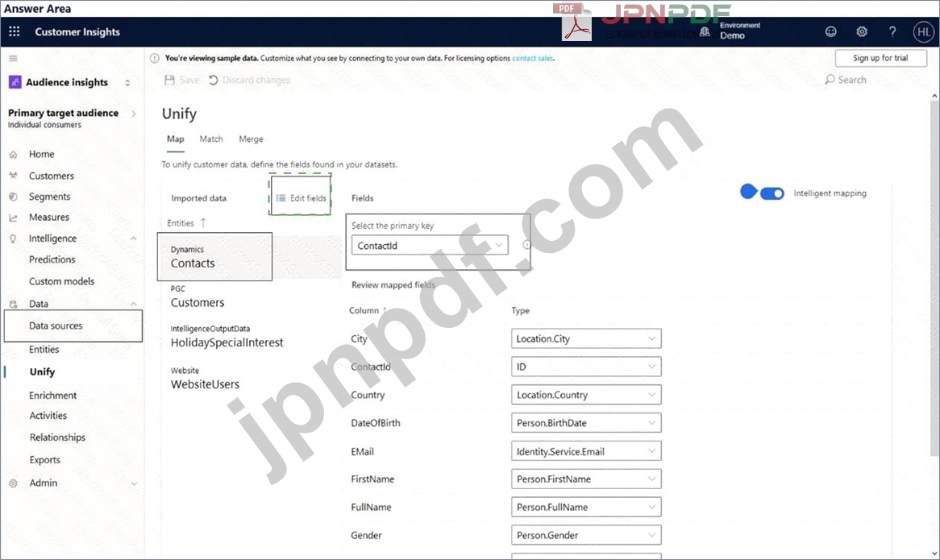The width and height of the screenshot is (940, 560).
Task: Click the Measures chart icon
Action: point(13,218)
